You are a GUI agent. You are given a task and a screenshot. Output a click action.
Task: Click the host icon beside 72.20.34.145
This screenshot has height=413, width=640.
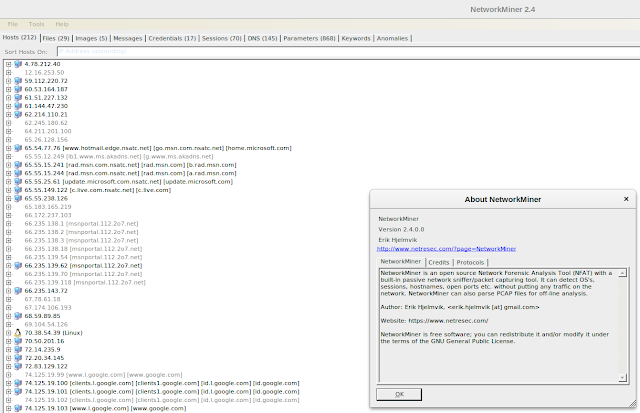tap(18, 358)
